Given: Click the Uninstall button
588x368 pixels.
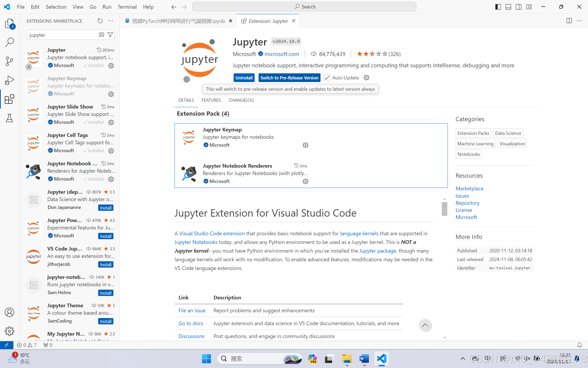Looking at the screenshot, I should coord(244,78).
